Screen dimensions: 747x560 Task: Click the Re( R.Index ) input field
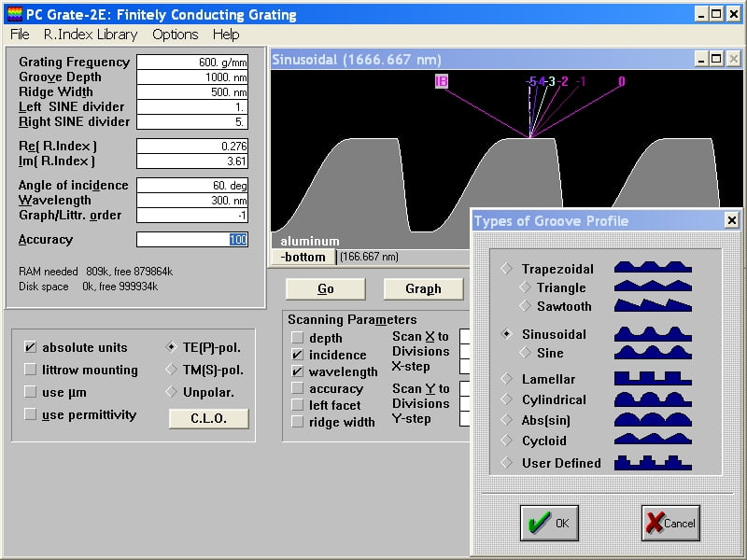click(192, 146)
